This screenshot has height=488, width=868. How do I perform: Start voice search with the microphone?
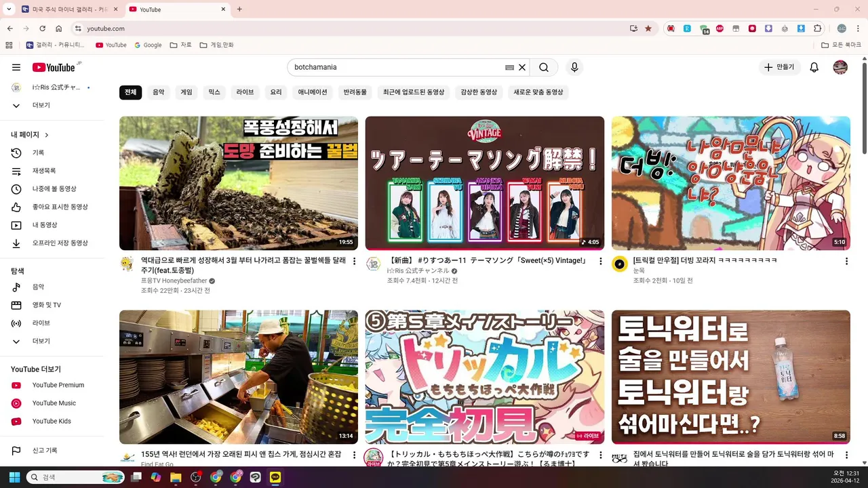tap(574, 67)
